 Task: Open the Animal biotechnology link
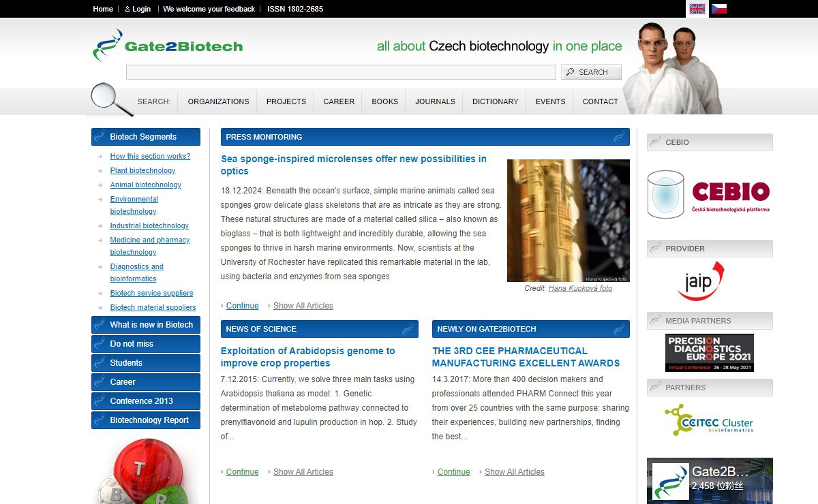click(x=146, y=185)
